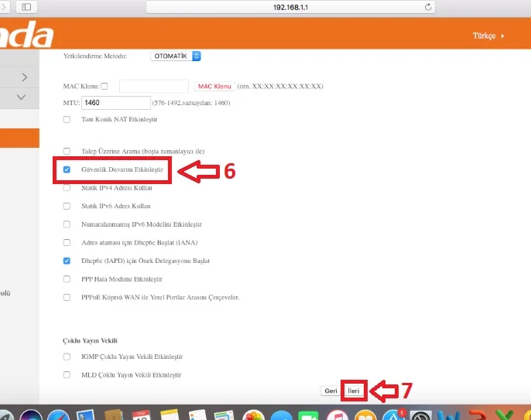Image resolution: width=531 pixels, height=420 pixels.
Task: Enable Tam Konik NAT Etkinleştir checkbox
Action: click(67, 119)
